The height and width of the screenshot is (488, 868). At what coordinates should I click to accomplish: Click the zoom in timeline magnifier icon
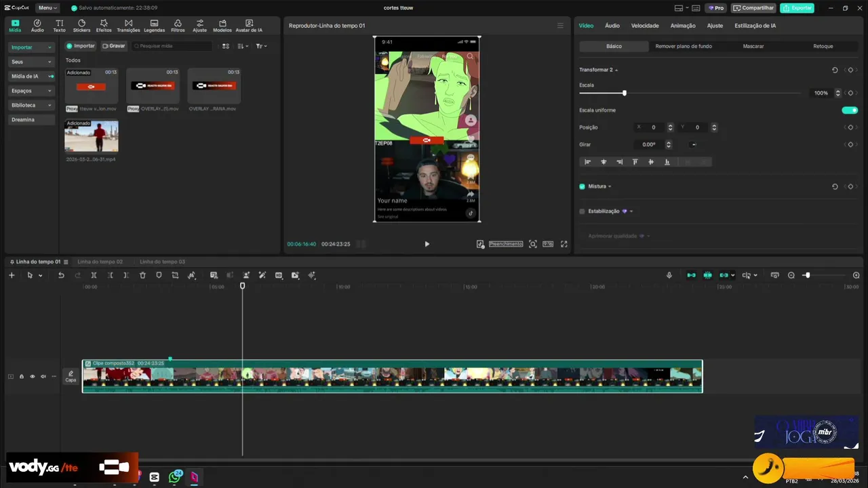(x=856, y=275)
